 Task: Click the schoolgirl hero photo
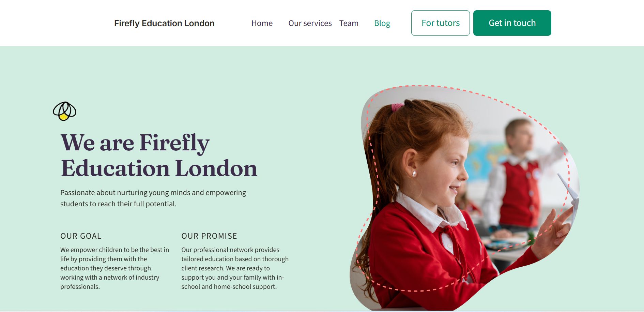tap(464, 198)
